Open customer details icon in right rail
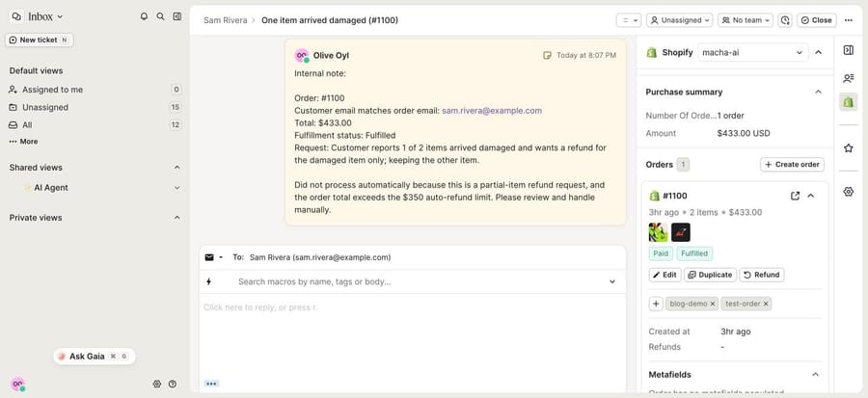The height and width of the screenshot is (398, 868). [848, 78]
